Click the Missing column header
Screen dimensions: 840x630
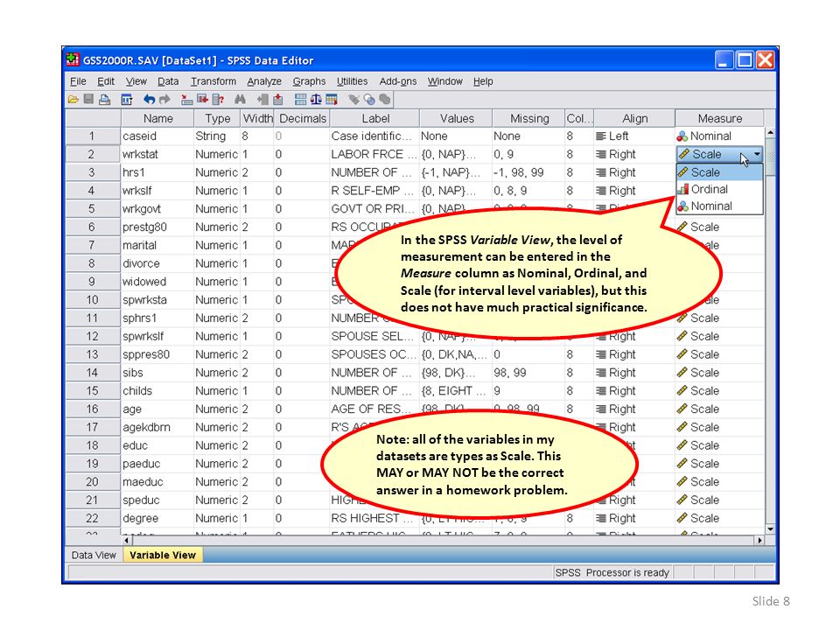529,118
